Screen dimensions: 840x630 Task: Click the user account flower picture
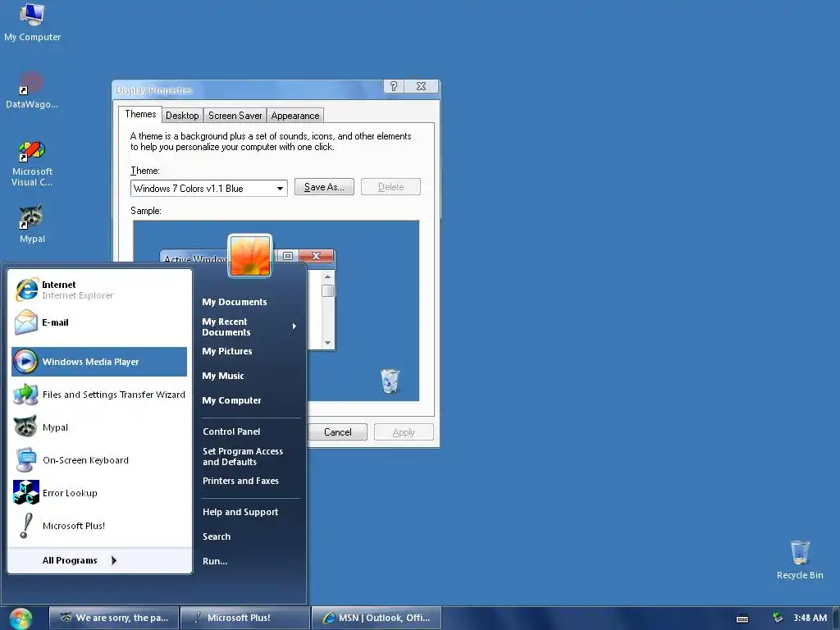[x=250, y=256]
